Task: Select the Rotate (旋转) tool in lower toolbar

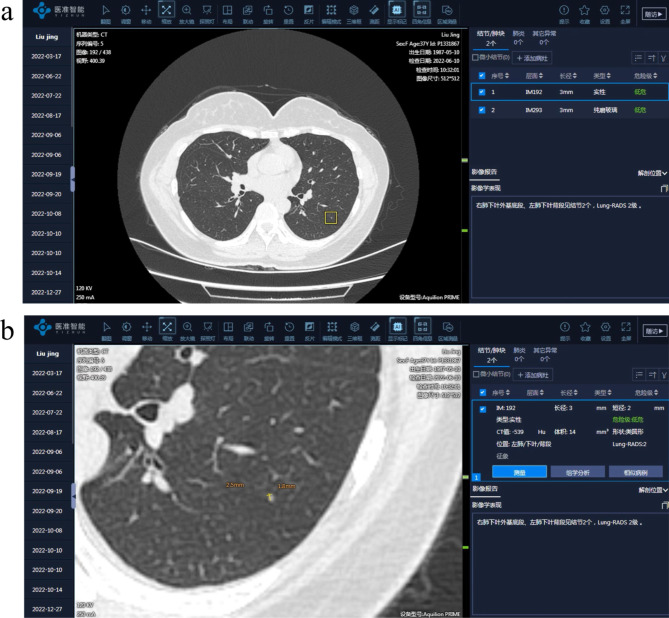Action: [x=269, y=327]
